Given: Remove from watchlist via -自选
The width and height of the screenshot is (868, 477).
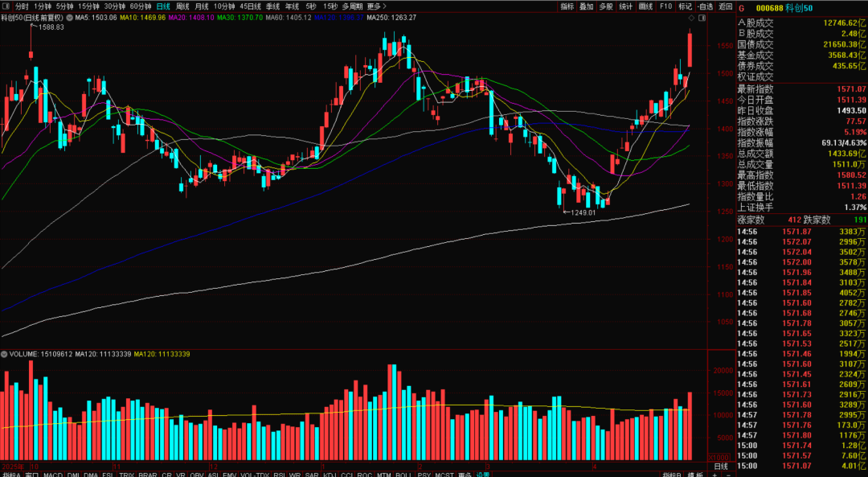Looking at the screenshot, I should tap(705, 6).
